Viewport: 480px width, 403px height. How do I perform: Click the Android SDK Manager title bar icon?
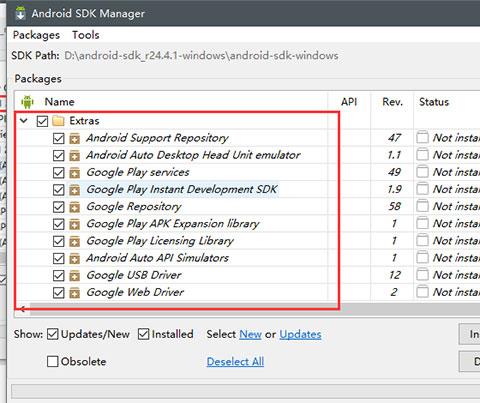click(21, 13)
